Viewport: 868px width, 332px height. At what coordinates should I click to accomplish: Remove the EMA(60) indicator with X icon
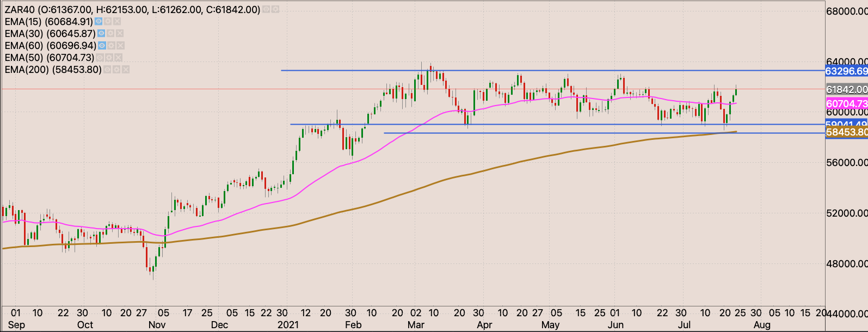tap(120, 46)
